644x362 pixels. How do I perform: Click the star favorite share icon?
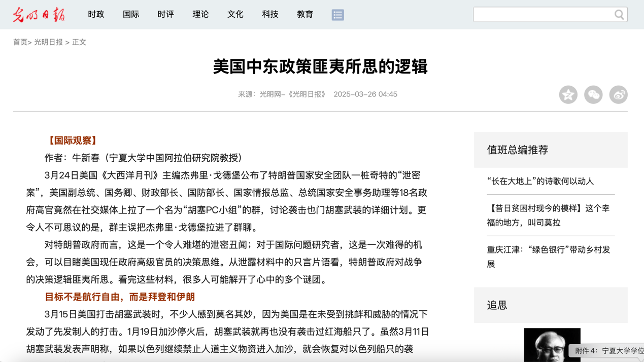coord(568,95)
